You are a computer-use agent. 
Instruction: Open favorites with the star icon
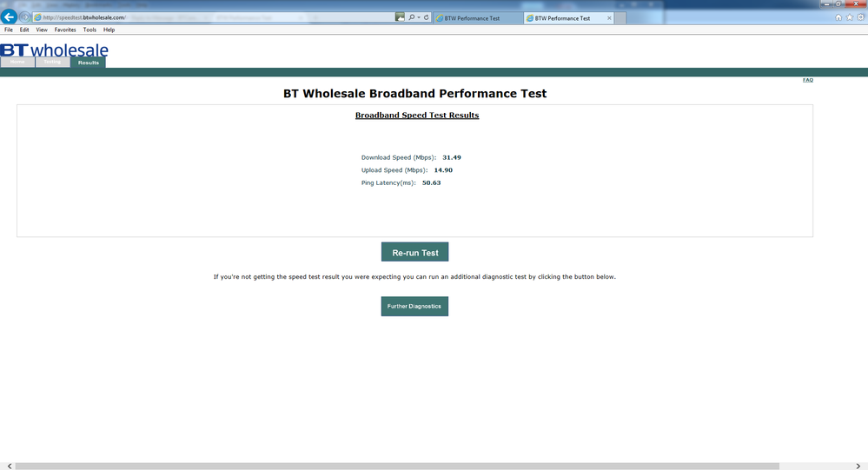[850, 17]
